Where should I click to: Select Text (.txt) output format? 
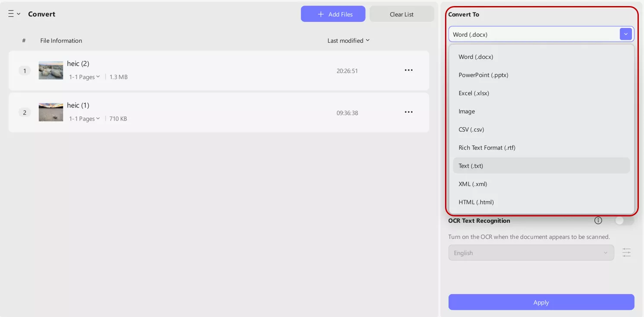tap(471, 165)
